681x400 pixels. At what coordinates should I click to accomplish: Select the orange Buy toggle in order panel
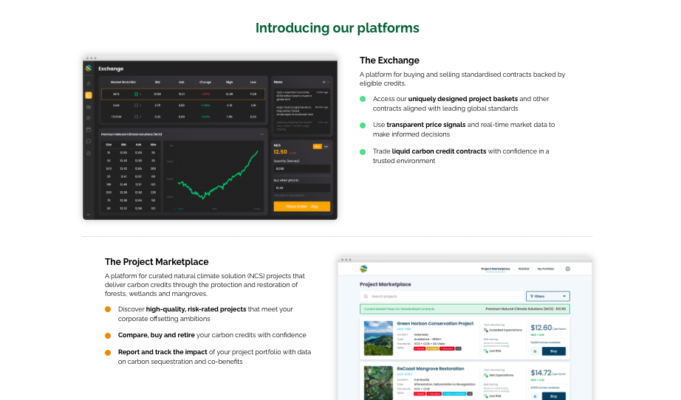(x=317, y=147)
